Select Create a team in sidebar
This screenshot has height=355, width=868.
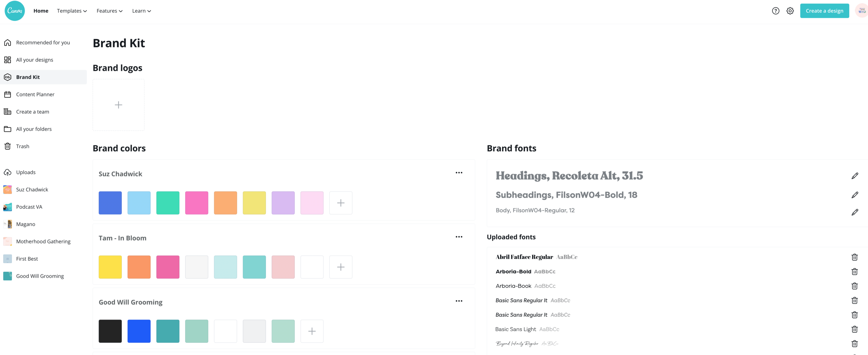[x=43, y=112]
